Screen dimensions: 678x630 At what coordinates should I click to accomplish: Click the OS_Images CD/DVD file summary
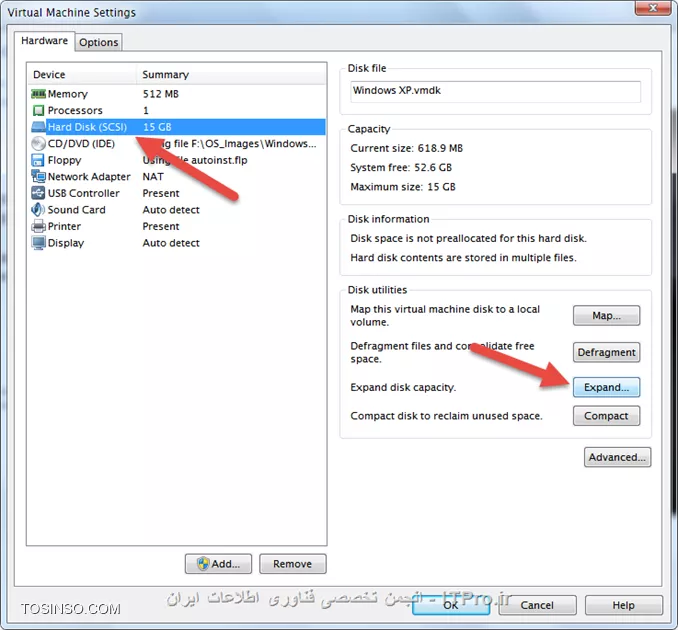(230, 144)
